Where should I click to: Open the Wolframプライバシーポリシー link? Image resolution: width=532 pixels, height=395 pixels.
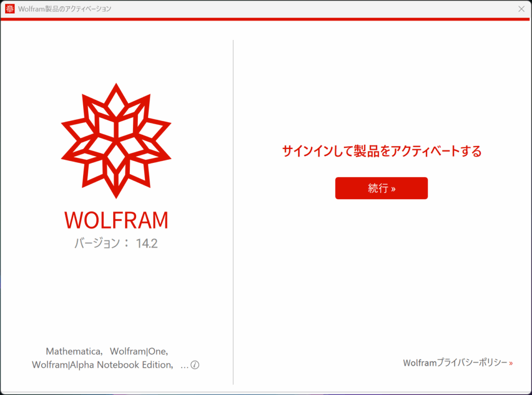click(455, 363)
